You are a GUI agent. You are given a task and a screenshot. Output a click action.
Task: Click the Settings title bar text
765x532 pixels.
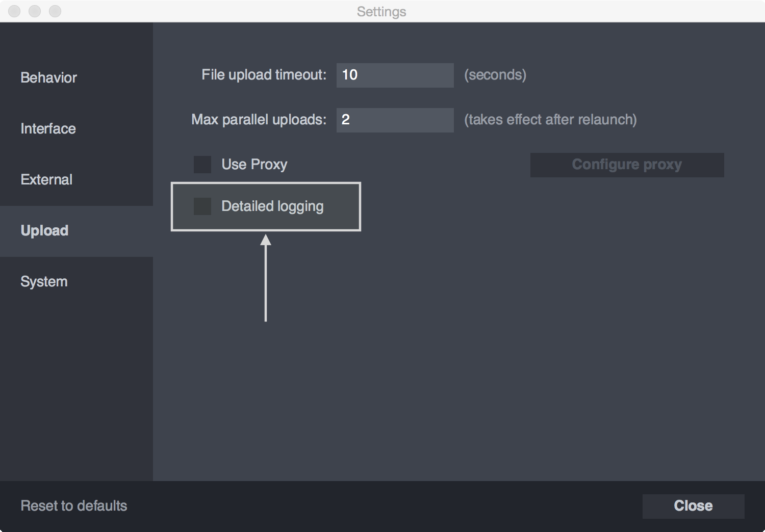pos(382,11)
